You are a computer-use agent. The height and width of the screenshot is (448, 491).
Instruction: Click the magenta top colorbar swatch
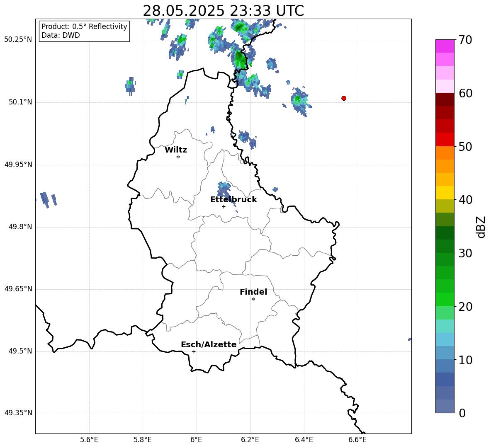pyautogui.click(x=445, y=46)
